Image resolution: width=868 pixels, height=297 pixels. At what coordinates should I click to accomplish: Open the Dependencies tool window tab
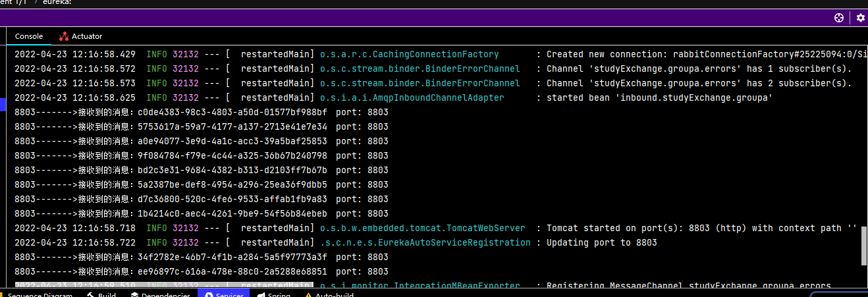click(160, 295)
